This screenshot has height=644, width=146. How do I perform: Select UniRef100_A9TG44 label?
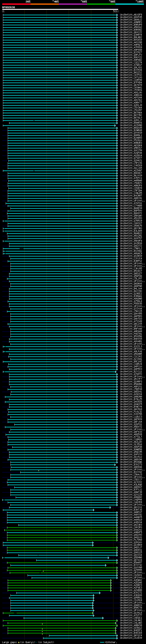[131, 98]
